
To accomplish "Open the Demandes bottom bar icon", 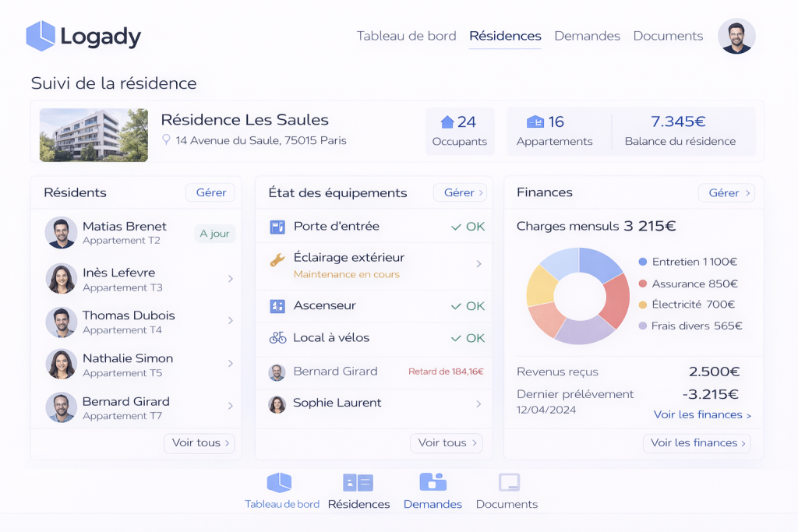I will (x=433, y=482).
